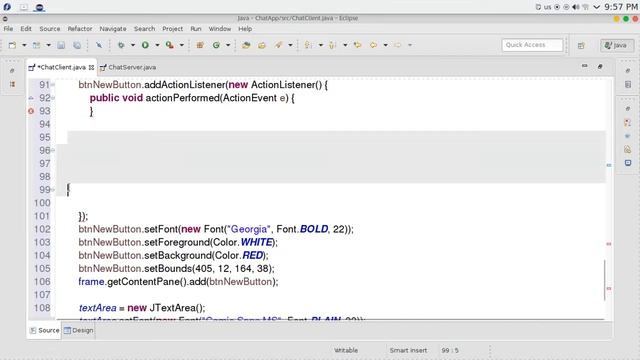Expand the Search toolbar dropdown

coord(290,45)
